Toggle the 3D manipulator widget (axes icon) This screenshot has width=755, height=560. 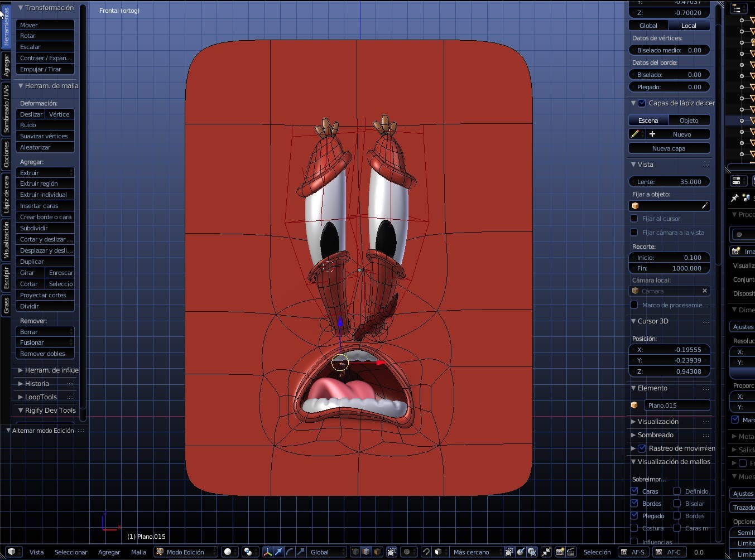[x=268, y=552]
